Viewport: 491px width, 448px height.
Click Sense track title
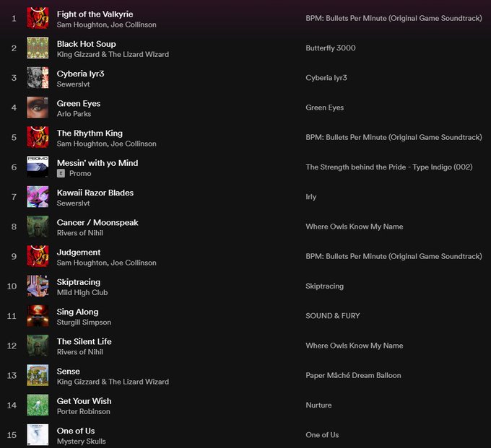coord(69,372)
